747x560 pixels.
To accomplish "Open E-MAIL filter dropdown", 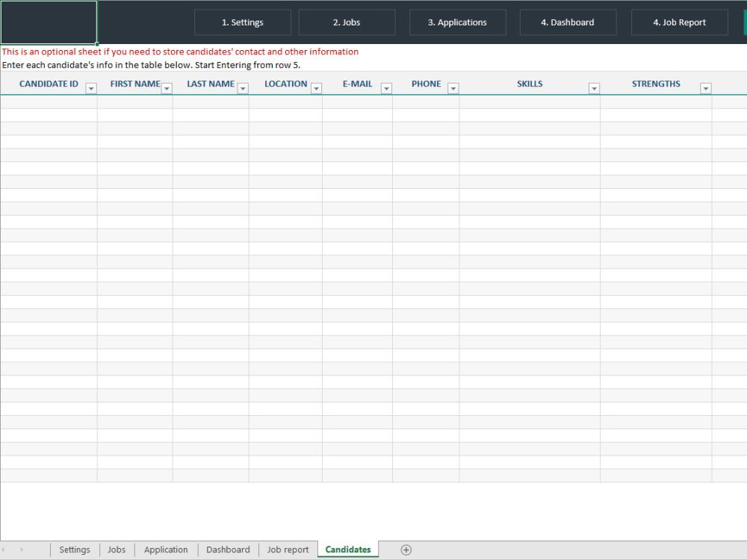I will tap(386, 88).
